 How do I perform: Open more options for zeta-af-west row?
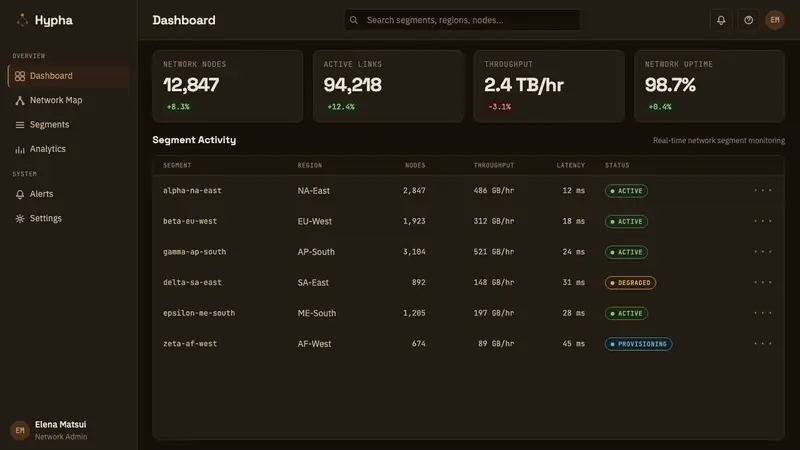tap(763, 343)
